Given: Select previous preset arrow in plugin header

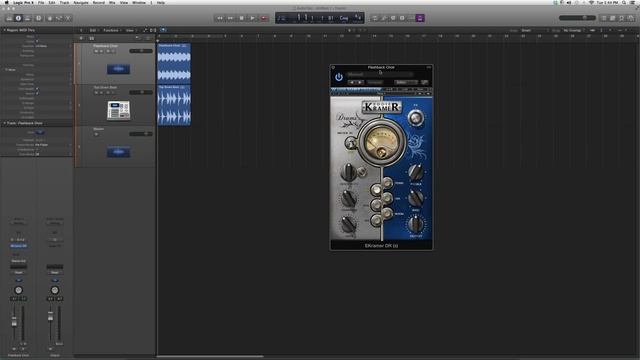Looking at the screenshot, I should tap(352, 82).
